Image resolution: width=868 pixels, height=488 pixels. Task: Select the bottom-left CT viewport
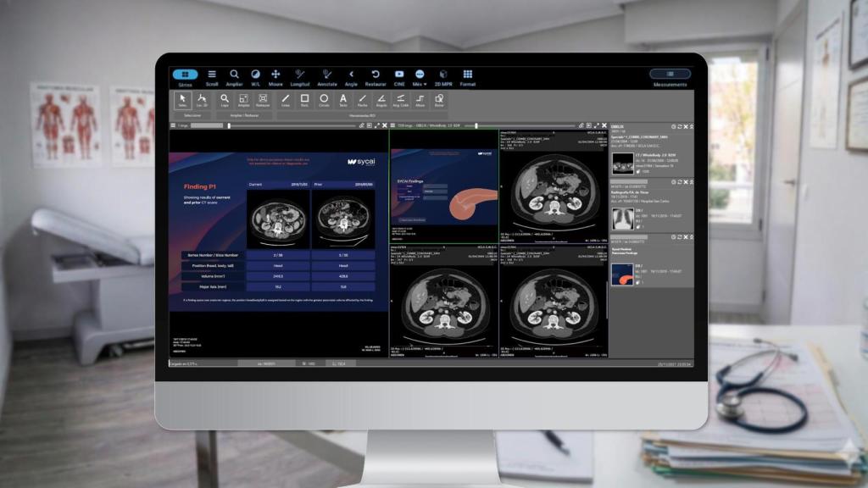tap(444, 301)
